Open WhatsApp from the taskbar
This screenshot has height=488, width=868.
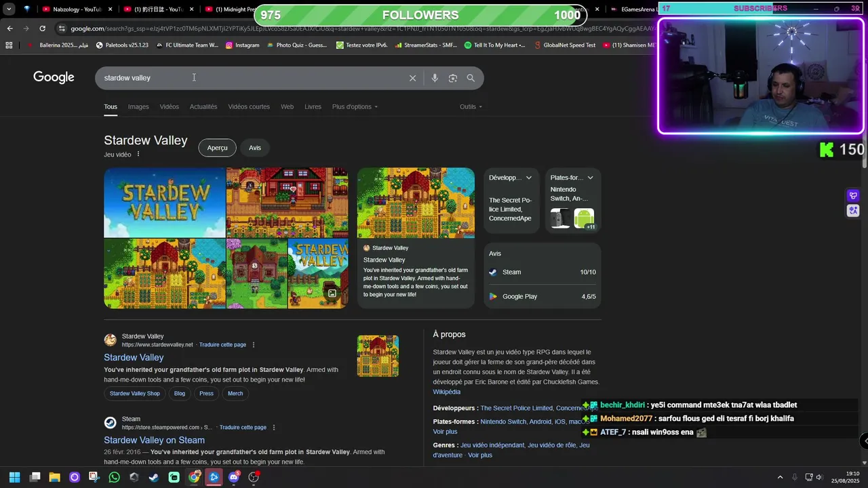[114, 477]
